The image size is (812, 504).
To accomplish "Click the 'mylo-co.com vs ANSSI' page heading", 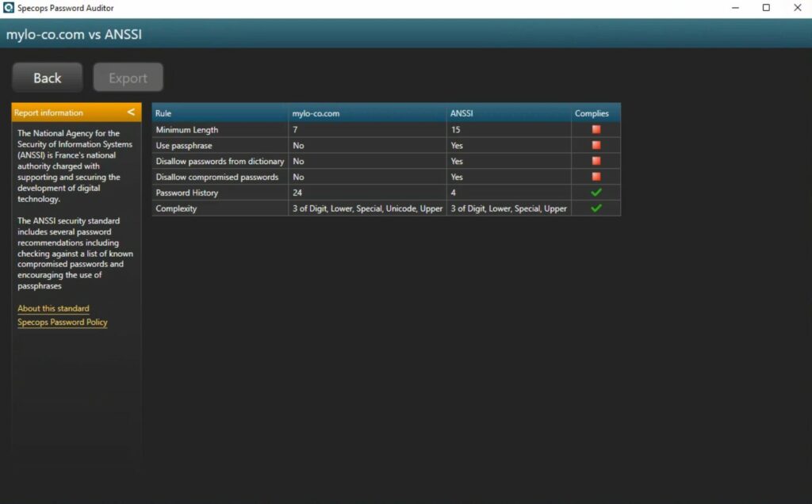I will click(74, 35).
